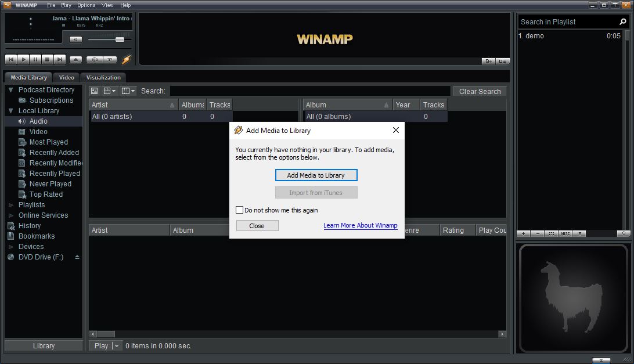Open the Help menu
The width and height of the screenshot is (634, 364).
click(125, 5)
